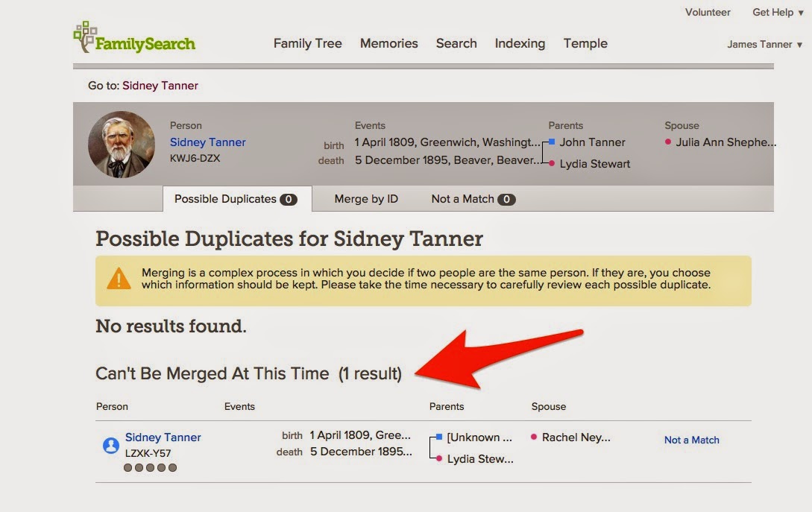Open the James Tanner account menu

(765, 45)
